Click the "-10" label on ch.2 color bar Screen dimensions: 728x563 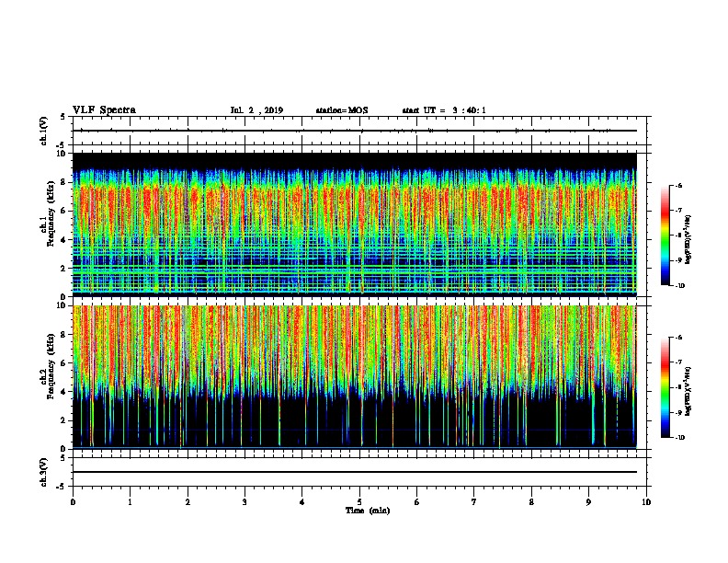679,438
